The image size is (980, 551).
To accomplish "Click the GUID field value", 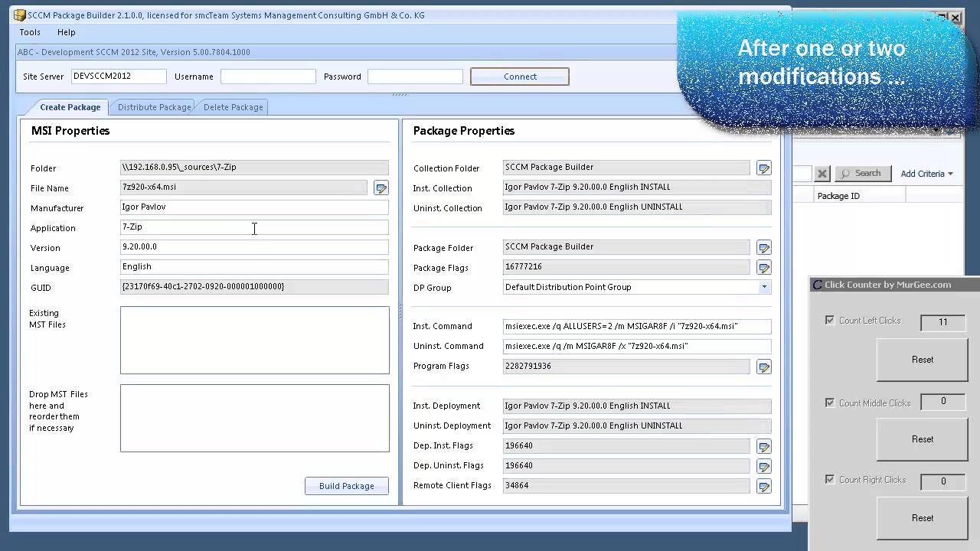I will pyautogui.click(x=254, y=287).
